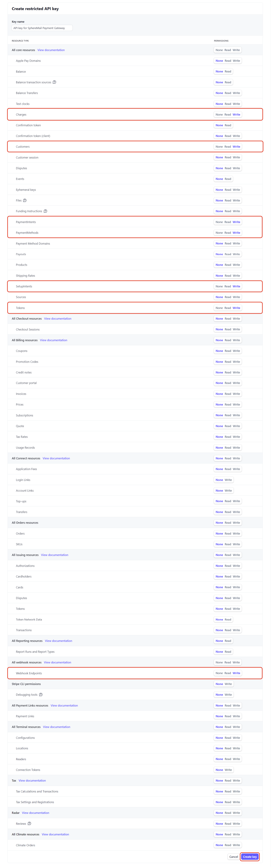271x868 pixels.
Task: Set Apple Pay Domains permission to Write
Action: point(236,61)
